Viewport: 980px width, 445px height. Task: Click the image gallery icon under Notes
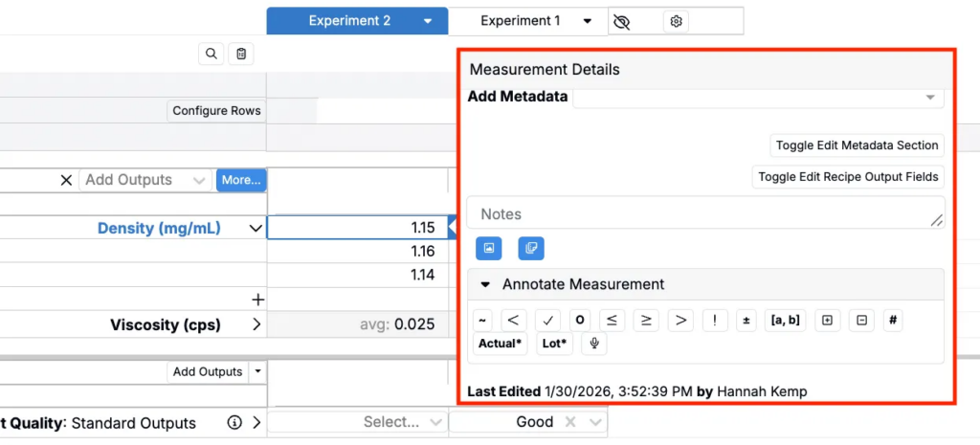(x=531, y=248)
